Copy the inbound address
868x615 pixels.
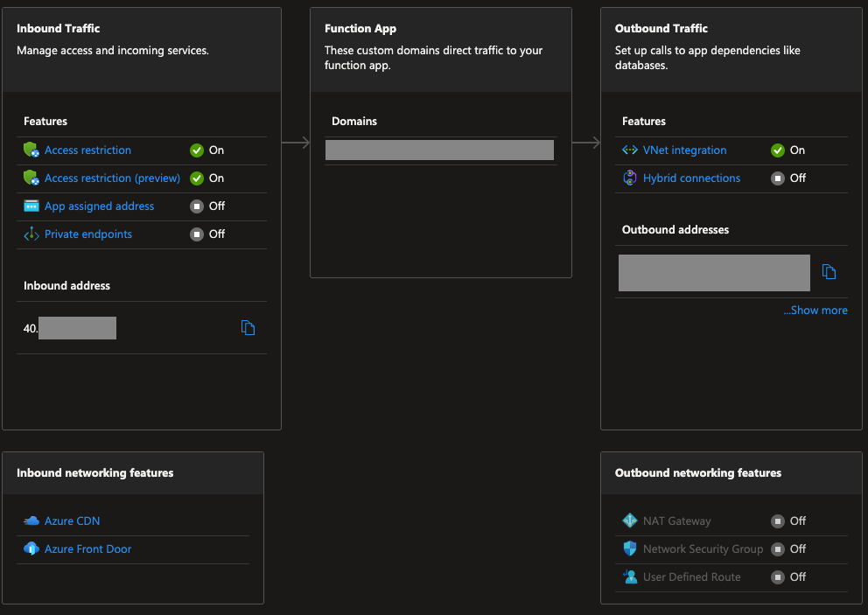point(248,327)
